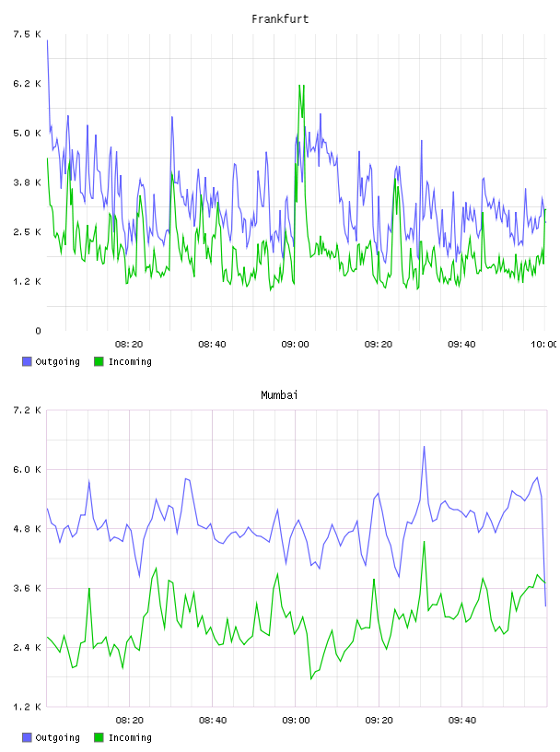Click the 09:40 time label on Frankfurt chart
The image size is (560, 752).
pyautogui.click(x=461, y=345)
